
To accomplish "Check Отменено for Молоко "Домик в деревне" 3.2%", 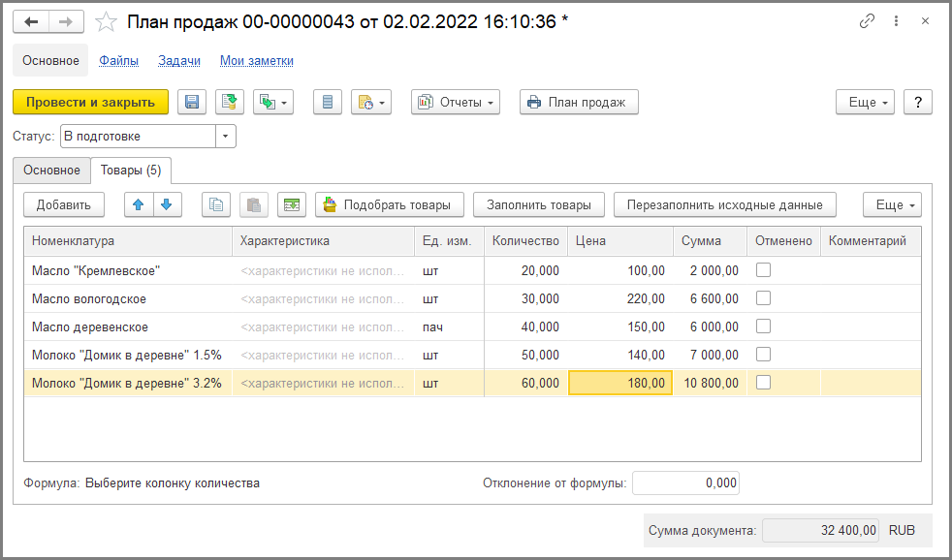I will [x=763, y=383].
